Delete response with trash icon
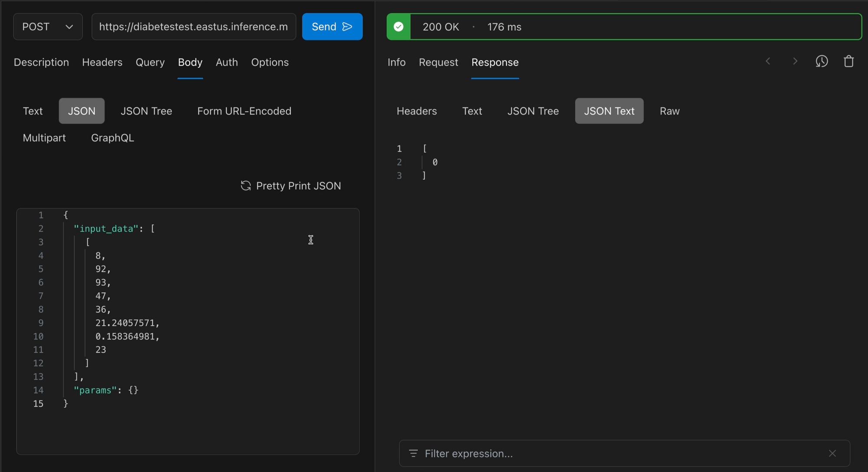The width and height of the screenshot is (868, 472). coord(848,62)
